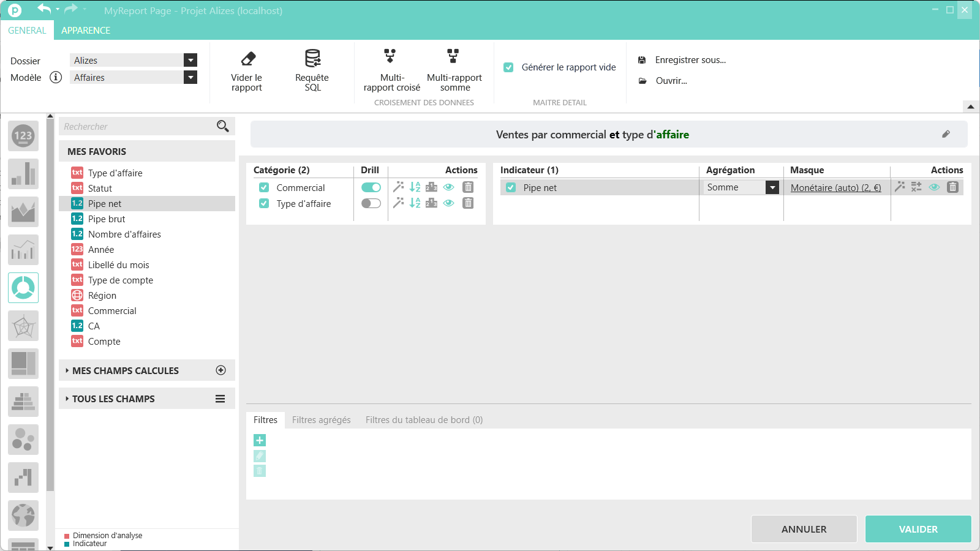
Task: Open the Dossier Alizes dropdown
Action: coord(190,60)
